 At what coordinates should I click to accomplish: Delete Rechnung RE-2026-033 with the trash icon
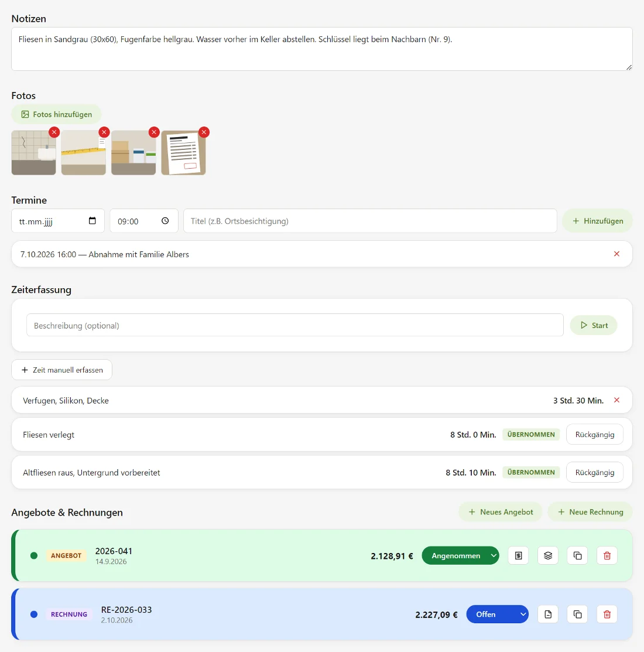[x=607, y=614]
